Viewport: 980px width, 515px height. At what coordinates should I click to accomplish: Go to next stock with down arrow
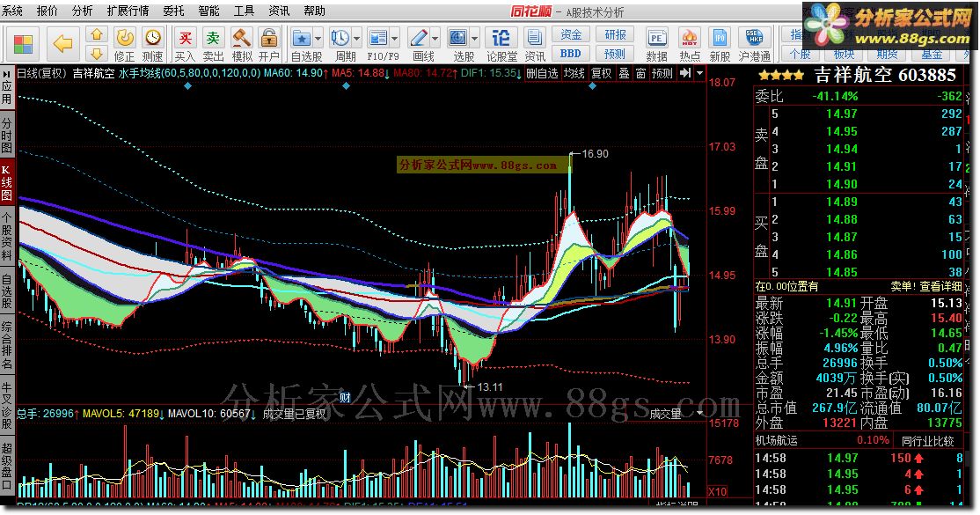tap(97, 53)
